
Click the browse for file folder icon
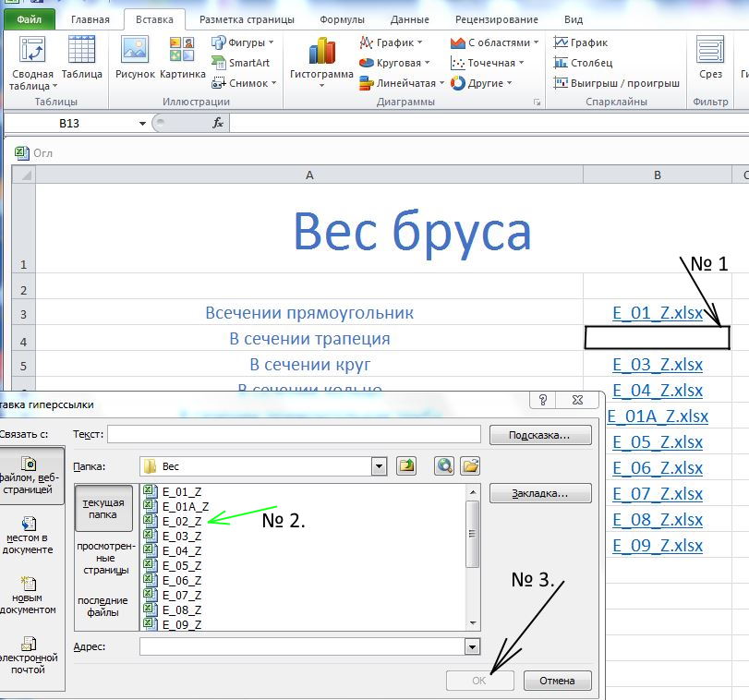coord(470,466)
